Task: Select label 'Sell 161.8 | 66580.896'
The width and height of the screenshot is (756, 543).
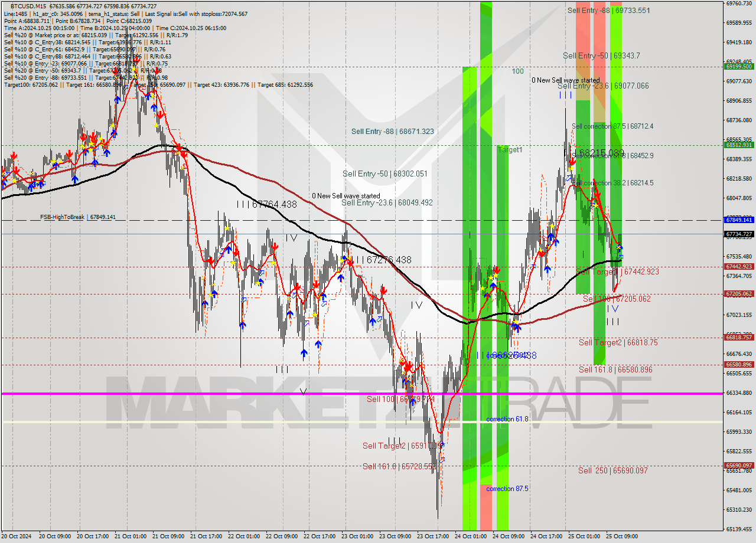Action: (615, 369)
